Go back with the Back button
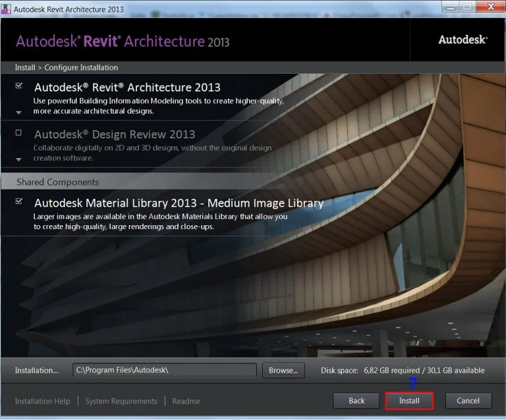This screenshot has width=506, height=420. pos(356,400)
